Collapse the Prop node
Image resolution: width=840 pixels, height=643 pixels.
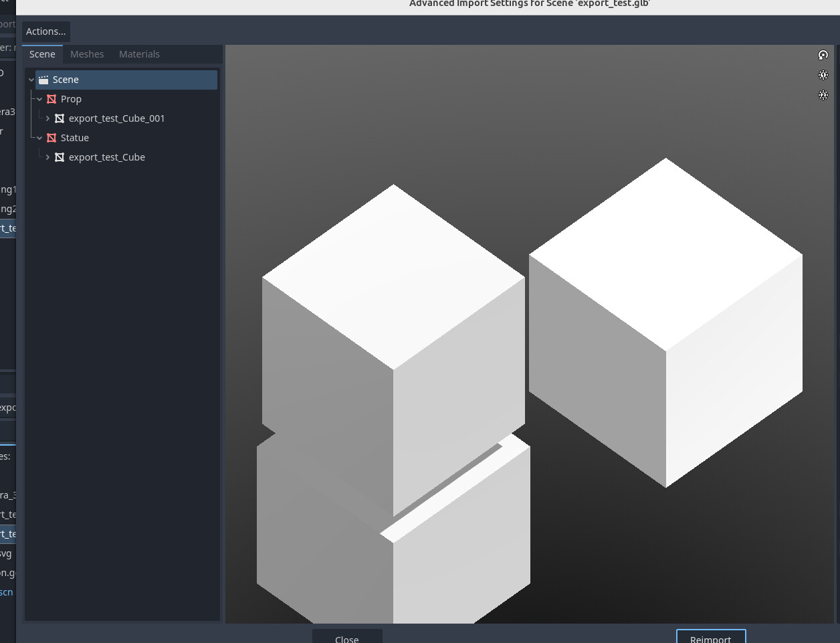pos(39,99)
